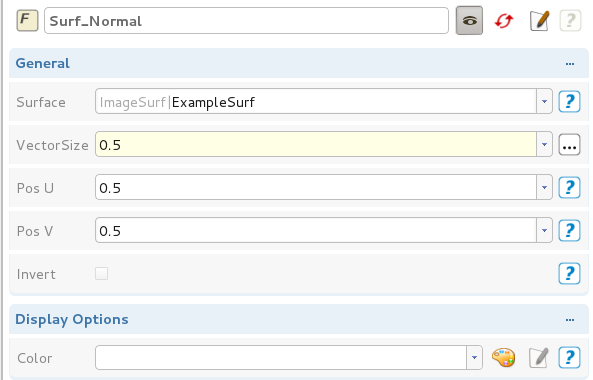Click the Display Options section header
593x380 pixels.
299,319
